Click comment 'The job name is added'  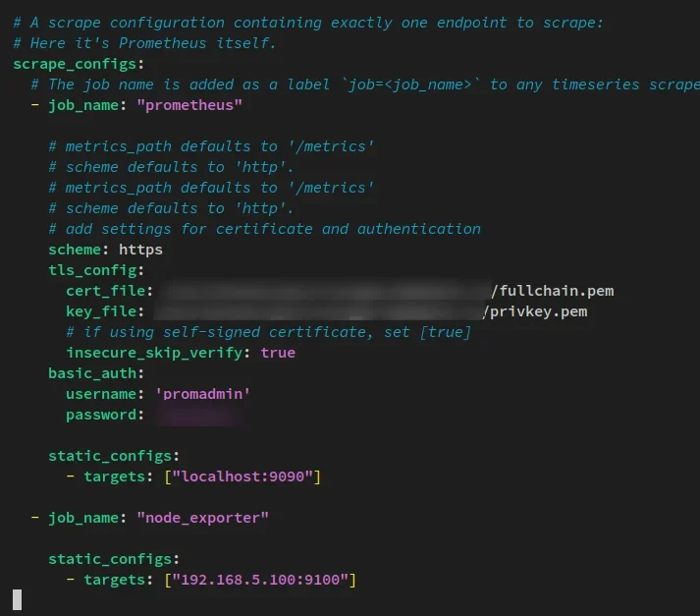[365, 84]
